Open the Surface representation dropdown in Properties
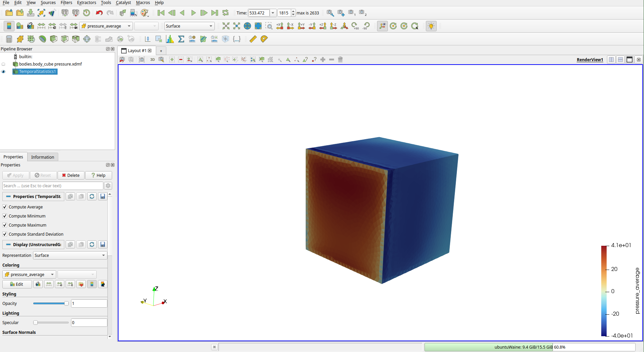The width and height of the screenshot is (644, 352). click(70, 255)
